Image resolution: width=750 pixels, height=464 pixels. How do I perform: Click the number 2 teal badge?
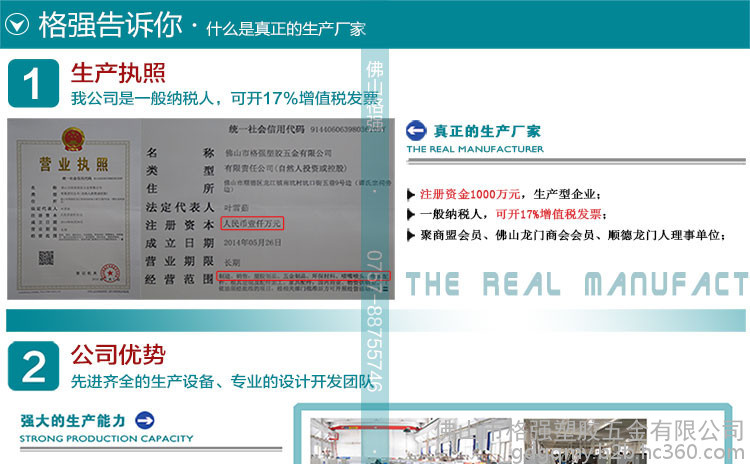[34, 366]
